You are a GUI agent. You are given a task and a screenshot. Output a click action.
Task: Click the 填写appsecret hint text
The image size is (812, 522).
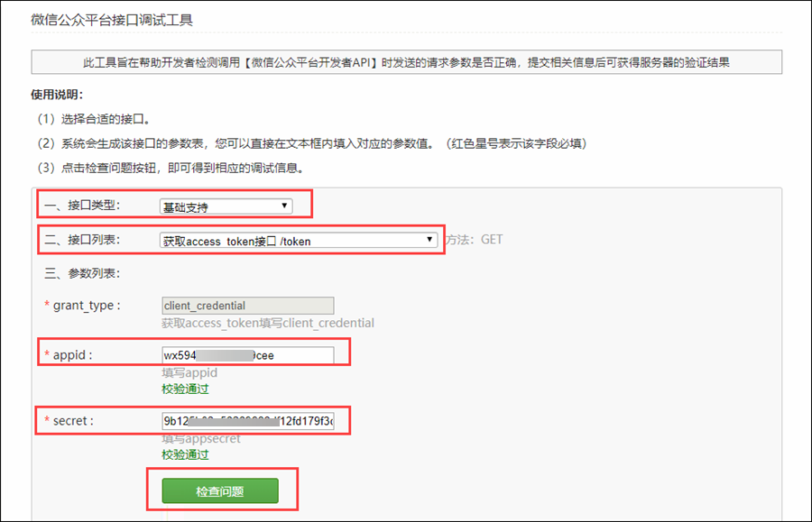201,439
